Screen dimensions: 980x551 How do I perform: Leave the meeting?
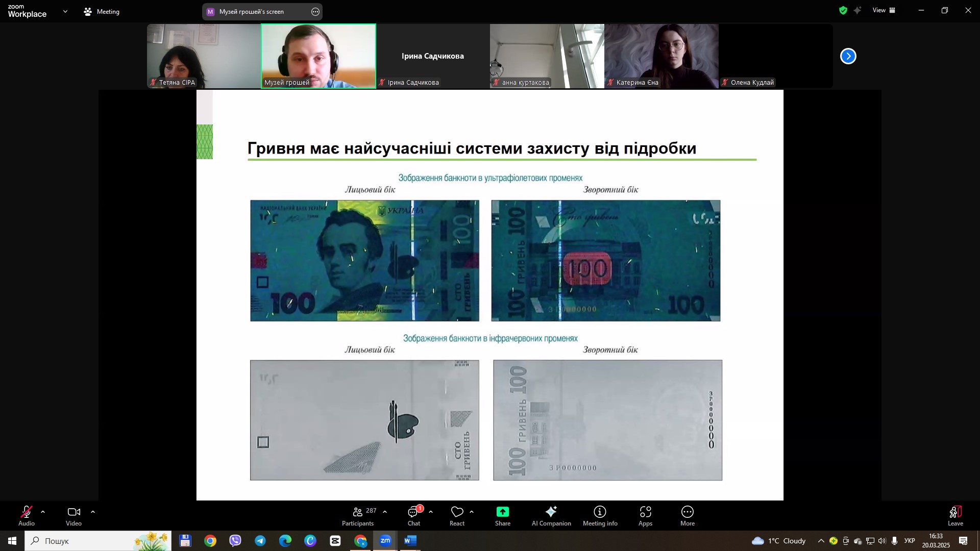[955, 516]
